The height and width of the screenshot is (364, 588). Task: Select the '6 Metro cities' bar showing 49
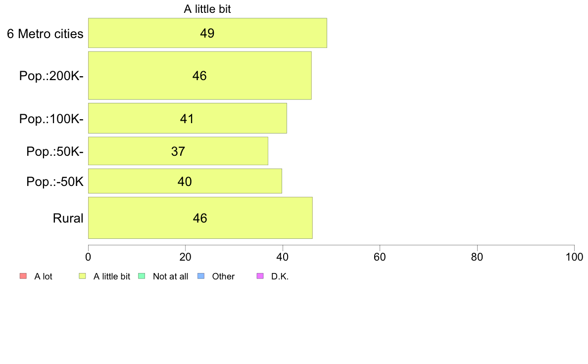click(x=207, y=33)
